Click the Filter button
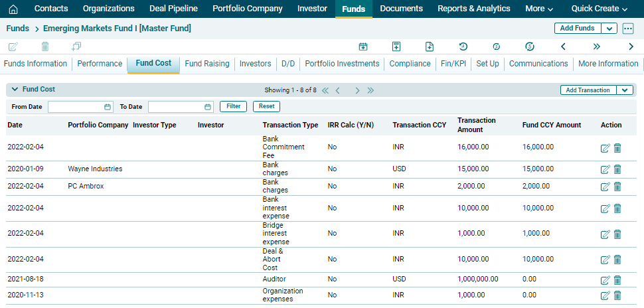 233,106
